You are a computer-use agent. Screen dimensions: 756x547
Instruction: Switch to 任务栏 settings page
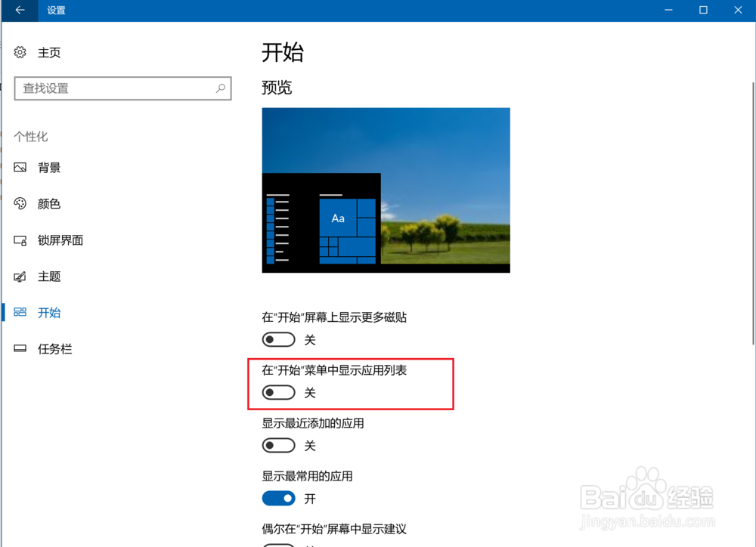point(55,348)
